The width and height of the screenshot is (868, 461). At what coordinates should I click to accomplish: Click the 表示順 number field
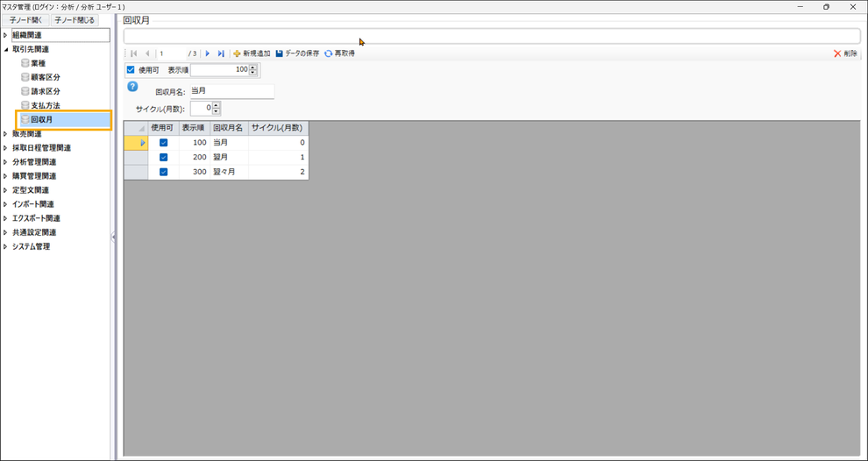220,70
